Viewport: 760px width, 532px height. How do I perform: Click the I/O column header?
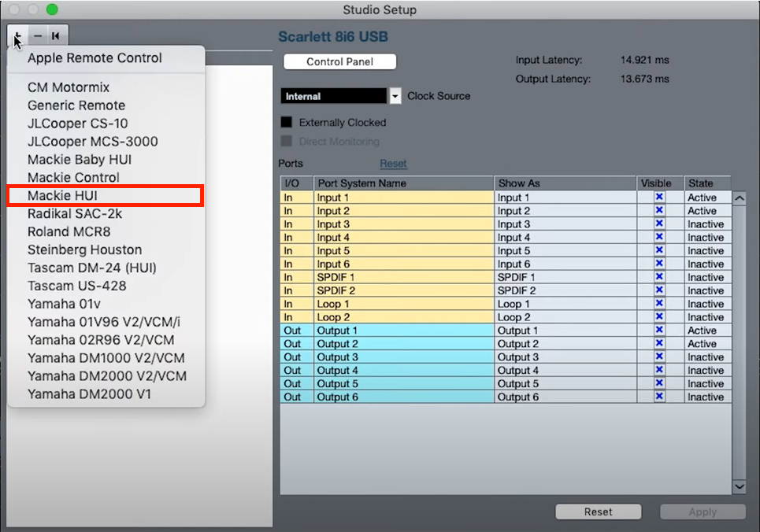[x=297, y=183]
